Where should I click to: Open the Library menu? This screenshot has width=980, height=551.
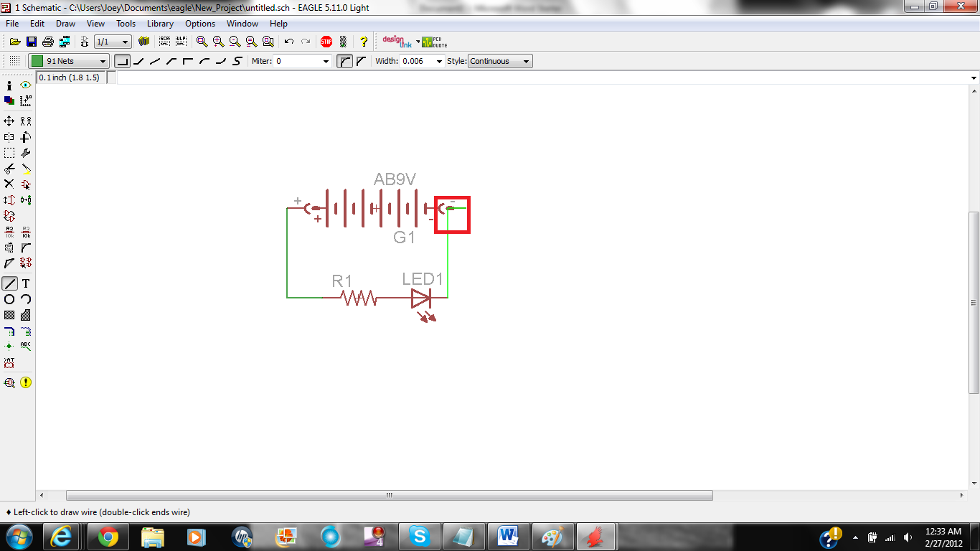tap(159, 24)
